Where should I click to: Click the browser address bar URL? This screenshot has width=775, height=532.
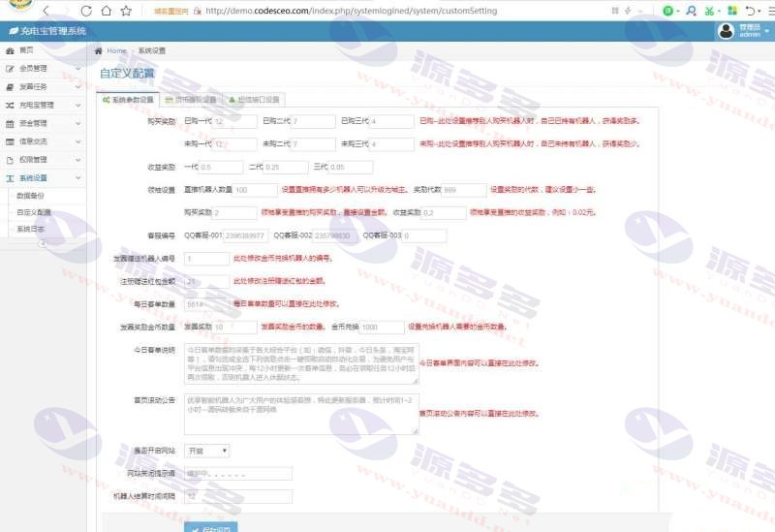click(x=351, y=11)
